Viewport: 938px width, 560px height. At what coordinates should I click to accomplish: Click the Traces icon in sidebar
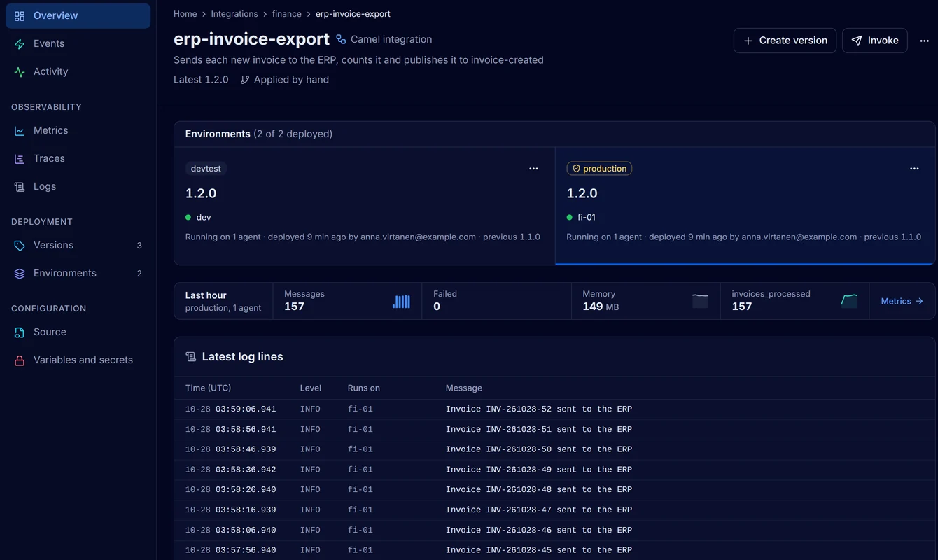click(x=20, y=158)
